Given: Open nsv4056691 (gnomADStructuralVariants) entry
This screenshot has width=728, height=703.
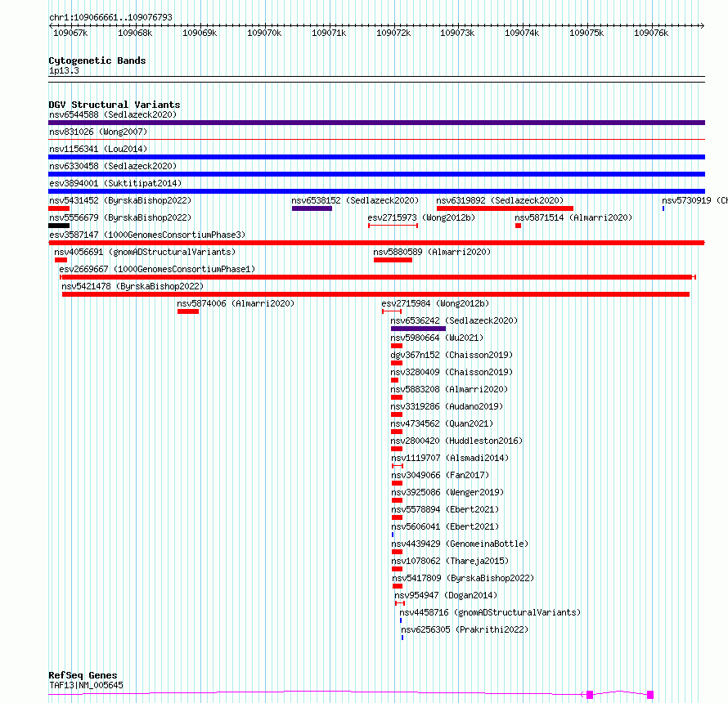Looking at the screenshot, I should (x=145, y=252).
